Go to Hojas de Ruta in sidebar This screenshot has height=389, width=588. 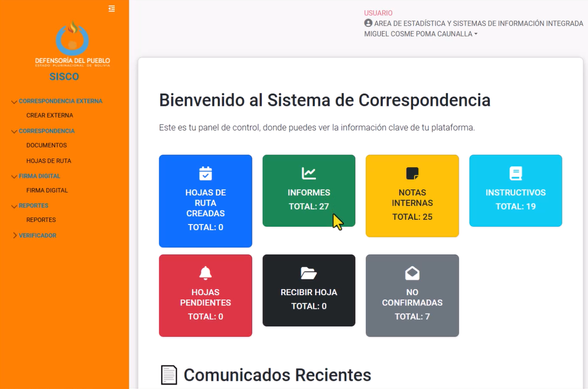(x=49, y=161)
